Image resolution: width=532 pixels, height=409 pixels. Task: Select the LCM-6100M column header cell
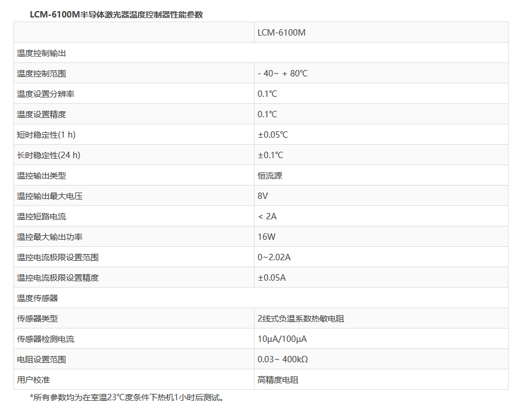tap(281, 33)
